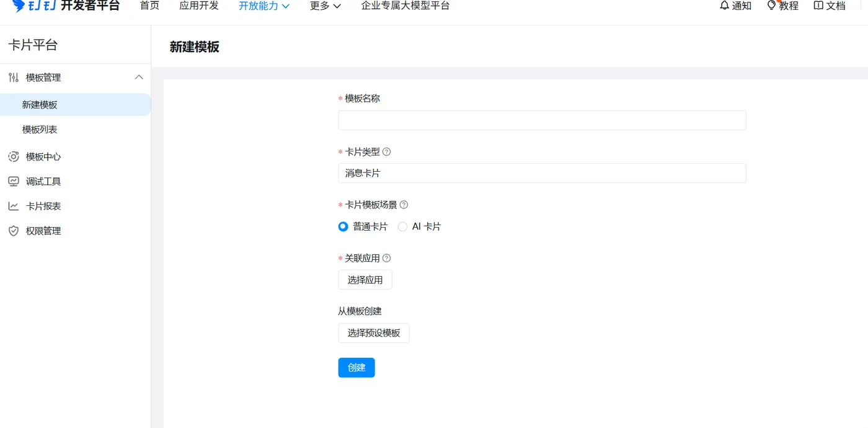
Task: Click the lightbulb tutorial icon
Action: [771, 6]
